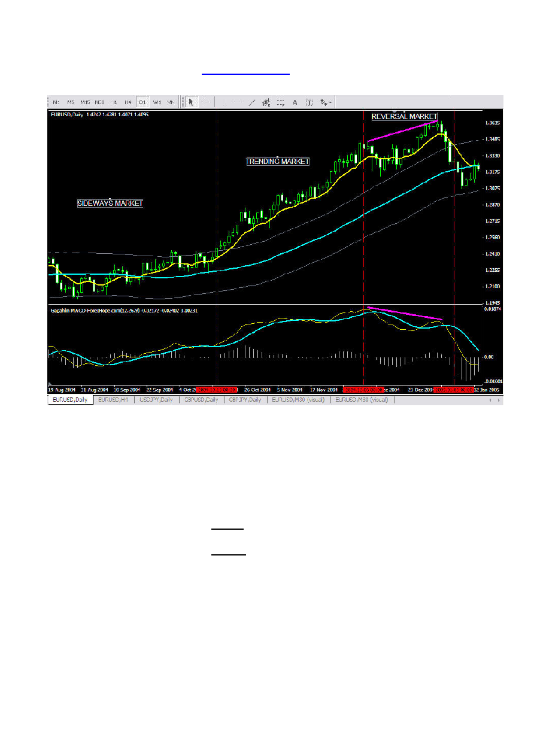
Task: Click the 1.2870 price axis label
Action: point(493,205)
